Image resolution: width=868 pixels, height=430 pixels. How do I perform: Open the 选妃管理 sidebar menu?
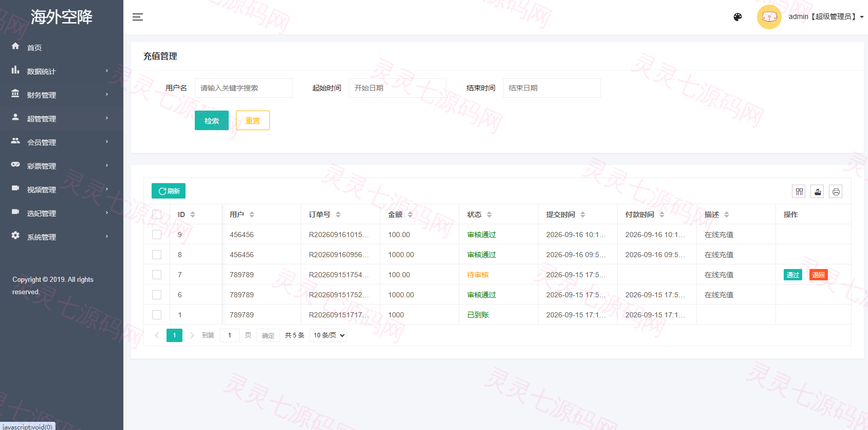[62, 213]
